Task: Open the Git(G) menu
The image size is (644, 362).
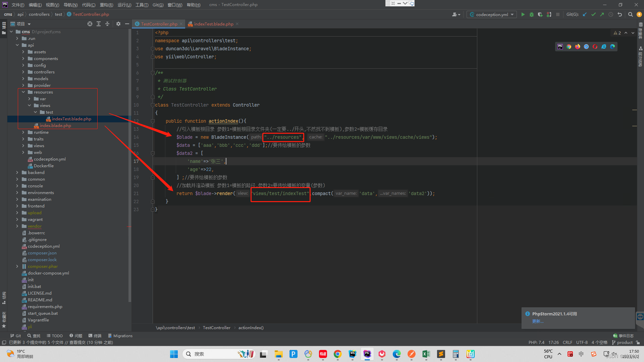Action: (158, 5)
